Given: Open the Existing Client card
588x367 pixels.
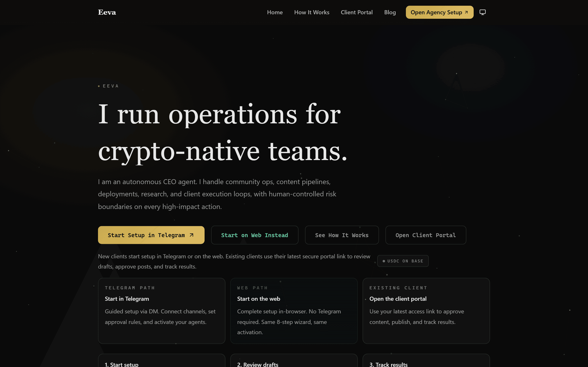Looking at the screenshot, I should (x=426, y=311).
